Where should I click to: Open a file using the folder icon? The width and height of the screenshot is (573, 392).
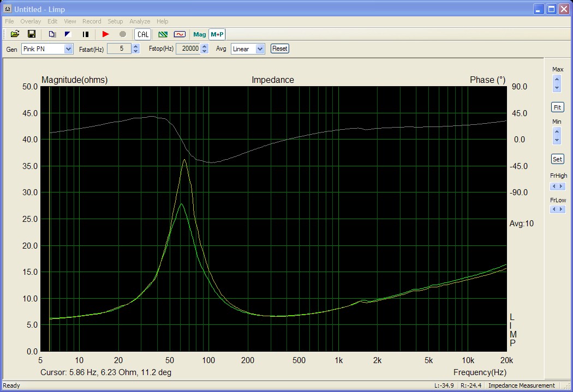tap(15, 34)
